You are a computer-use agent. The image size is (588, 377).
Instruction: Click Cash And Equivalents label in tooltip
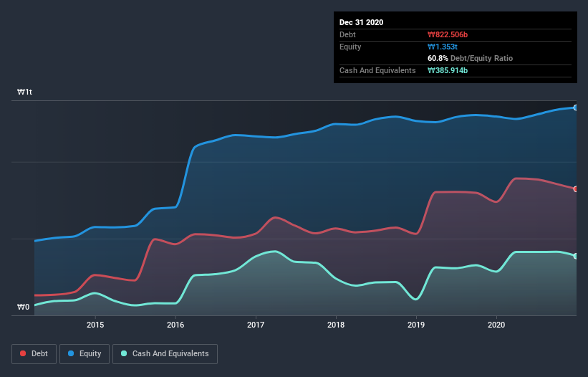click(x=377, y=70)
